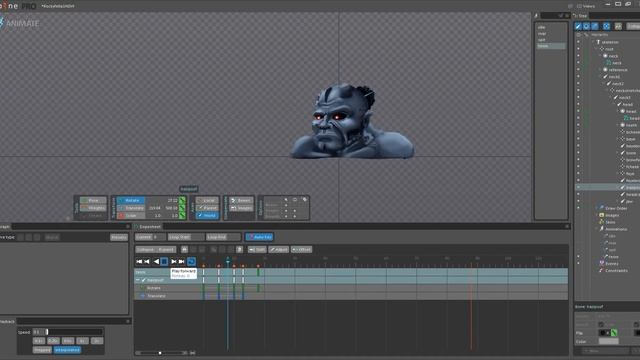Image resolution: width=640 pixels, height=360 pixels.
Task: Delete selected keys with the trash icon
Action: pos(240,249)
